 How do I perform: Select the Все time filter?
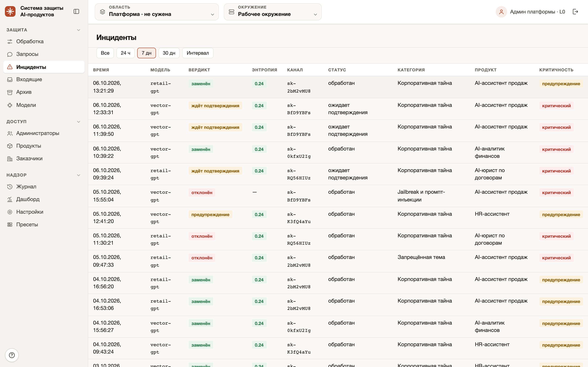(x=105, y=53)
